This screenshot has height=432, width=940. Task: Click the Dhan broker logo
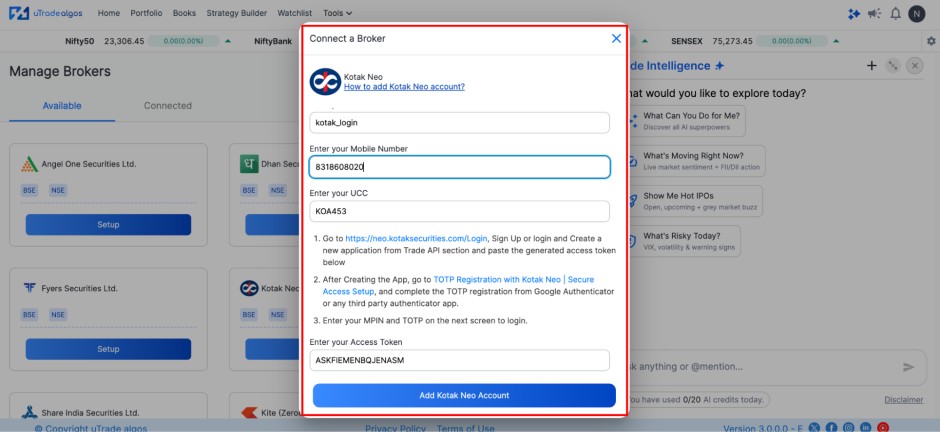[x=249, y=164]
